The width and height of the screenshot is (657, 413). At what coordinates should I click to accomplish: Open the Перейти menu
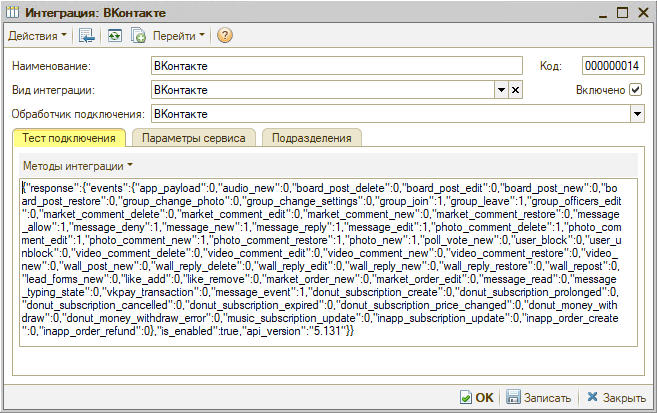(178, 36)
